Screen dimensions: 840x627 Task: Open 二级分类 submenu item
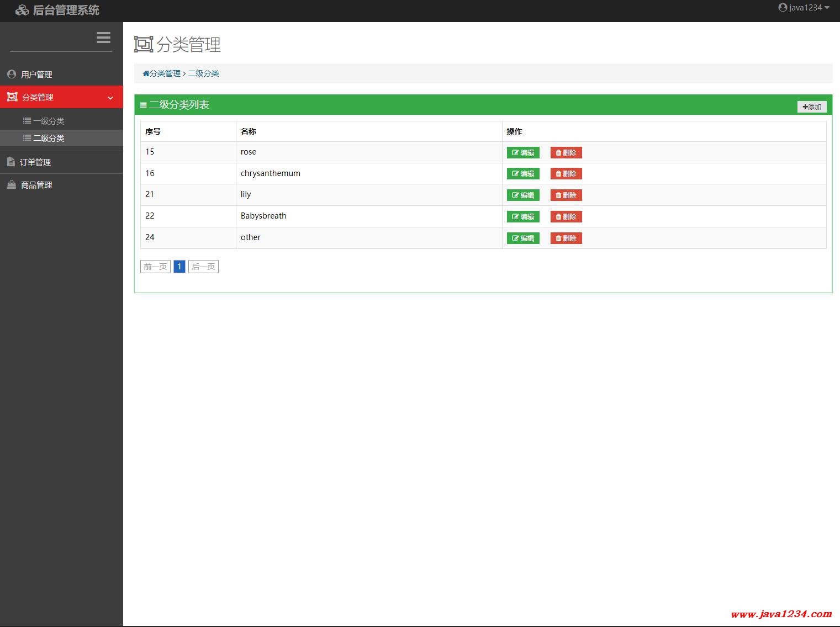click(61, 138)
